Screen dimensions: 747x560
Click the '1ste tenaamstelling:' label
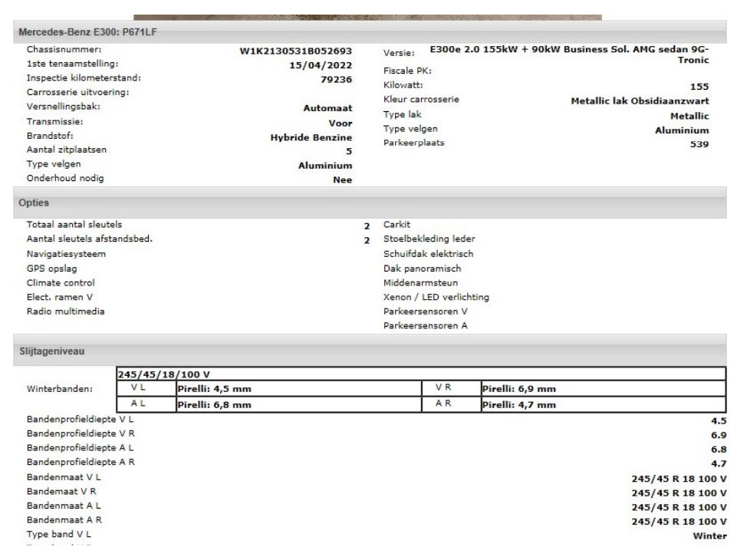[x=72, y=64]
